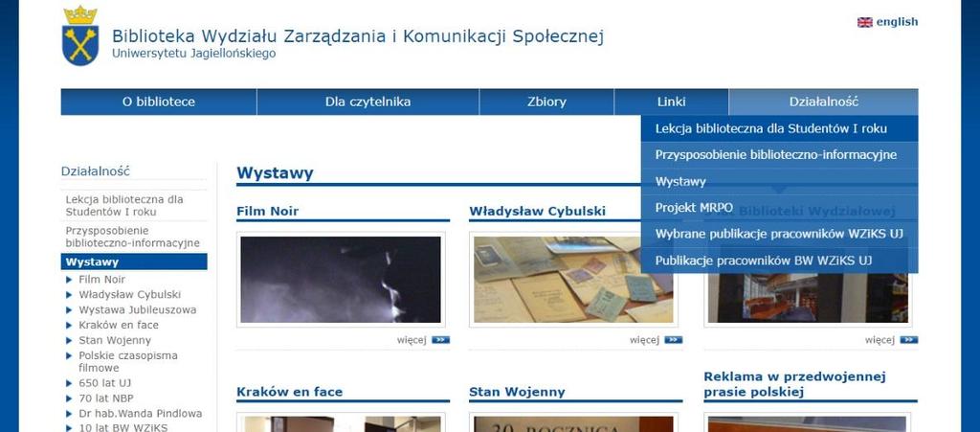Click the library interior thumbnail image
980x432 pixels.
[x=808, y=298]
